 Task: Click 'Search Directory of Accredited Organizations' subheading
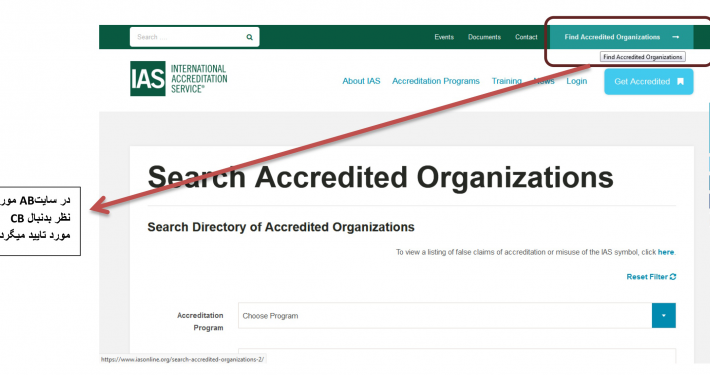281,227
